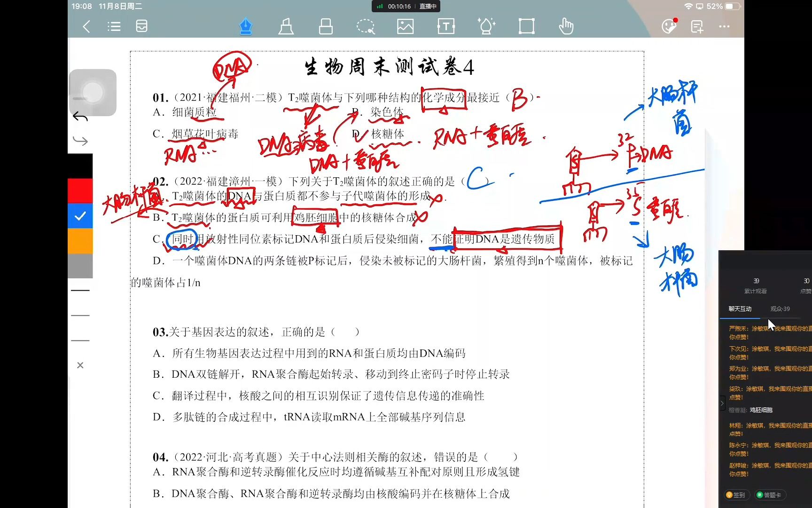
Task: Select the Pen tool in the toolbar
Action: coord(246,26)
